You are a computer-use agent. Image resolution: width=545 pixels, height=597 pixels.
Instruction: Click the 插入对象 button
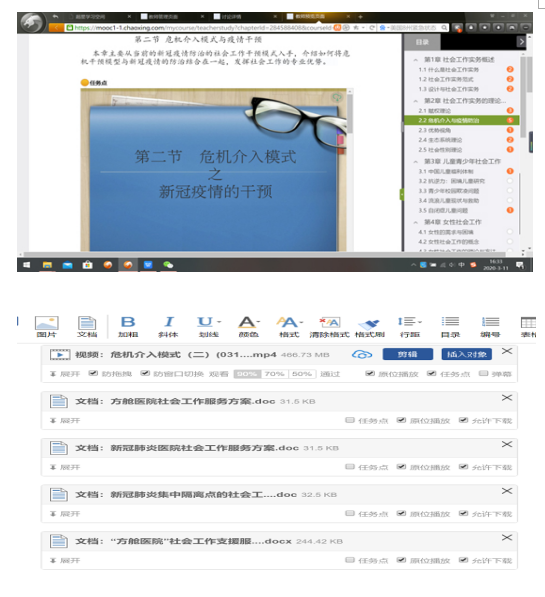coord(467,354)
